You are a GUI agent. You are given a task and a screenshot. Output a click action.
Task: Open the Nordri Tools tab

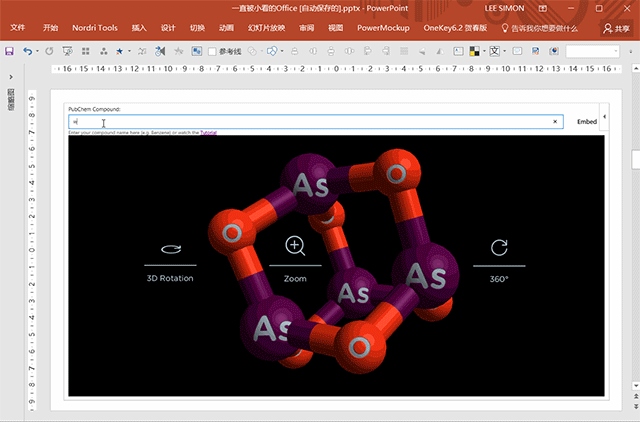pos(95,28)
